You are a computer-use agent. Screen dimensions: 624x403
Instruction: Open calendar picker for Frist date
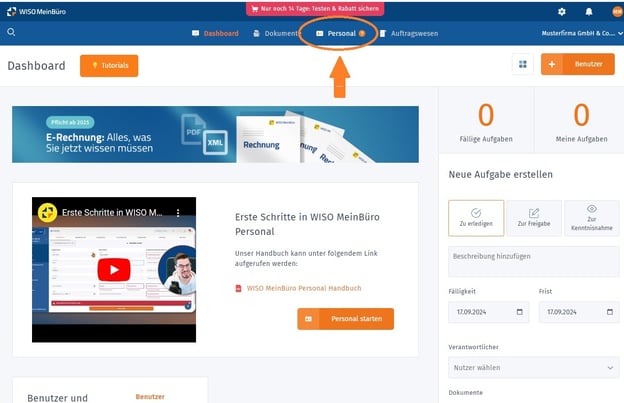pos(609,312)
